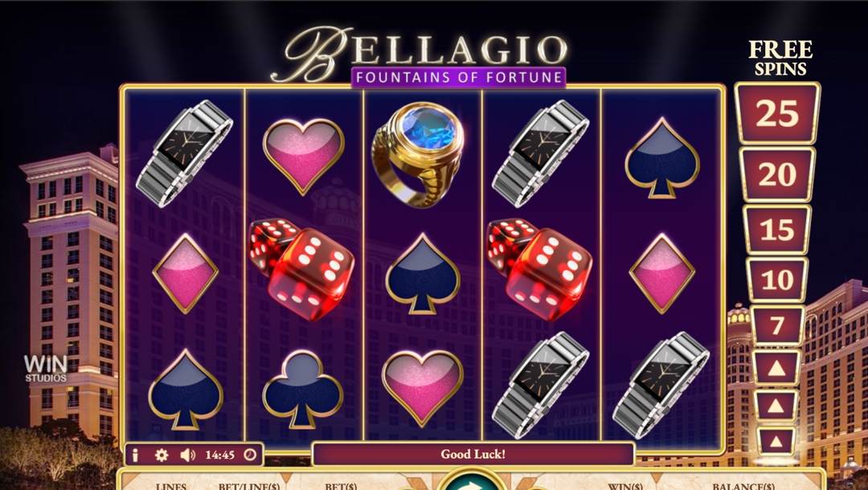This screenshot has width=868, height=490.
Task: Click the club symbol on reel two
Action: [302, 390]
